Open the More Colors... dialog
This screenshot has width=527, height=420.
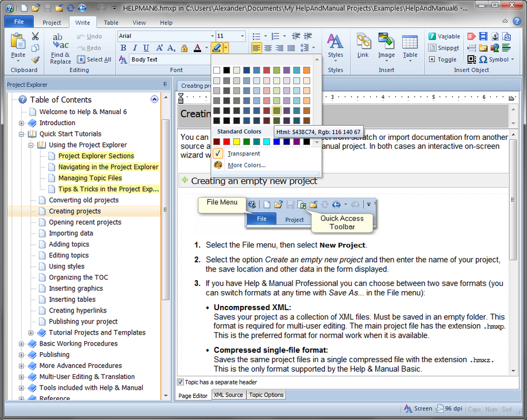[247, 165]
